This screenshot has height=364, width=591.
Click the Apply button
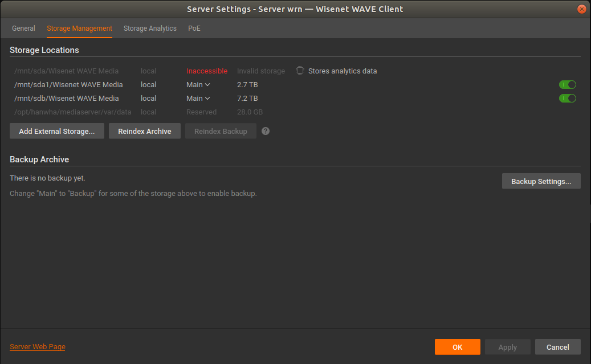point(508,347)
